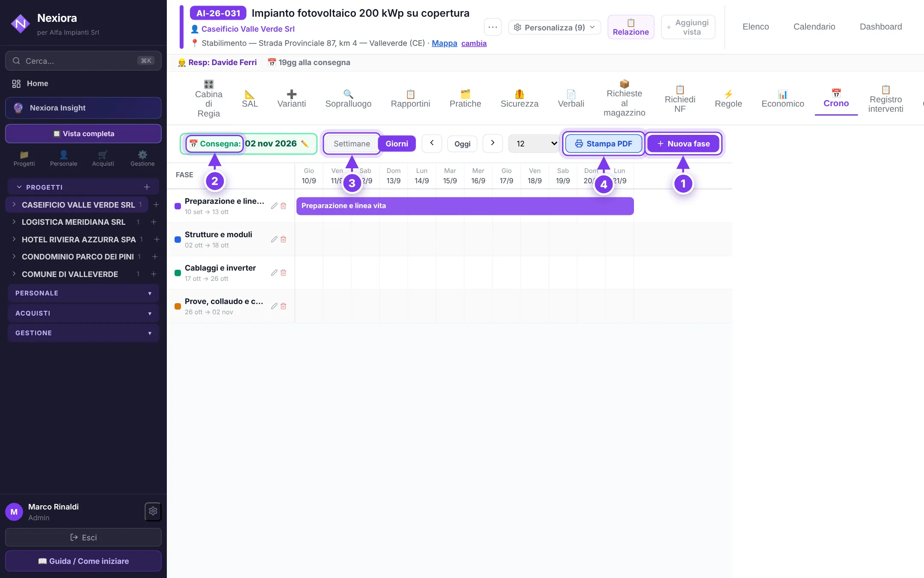Open the Personale sidebar shortcut
Viewport: 924px width, 578px height.
click(x=63, y=158)
